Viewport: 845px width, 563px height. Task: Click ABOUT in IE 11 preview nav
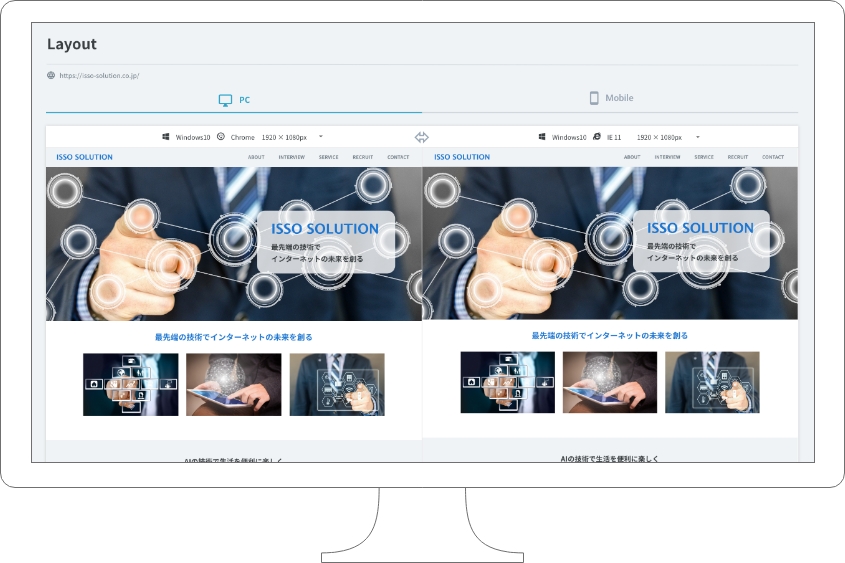tap(632, 157)
